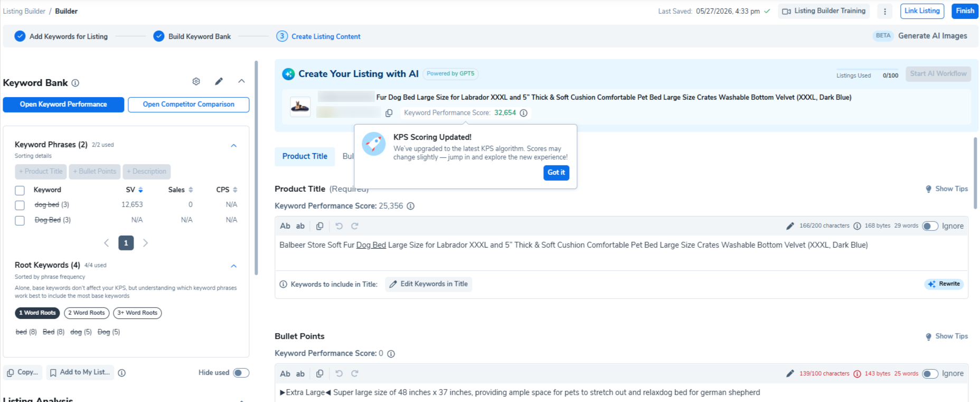
Task: Click the product thumbnail image
Action: pyautogui.click(x=300, y=107)
